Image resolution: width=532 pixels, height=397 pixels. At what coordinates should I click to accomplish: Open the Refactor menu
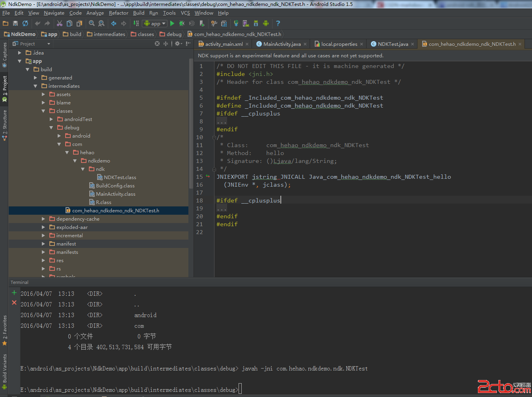click(x=118, y=13)
